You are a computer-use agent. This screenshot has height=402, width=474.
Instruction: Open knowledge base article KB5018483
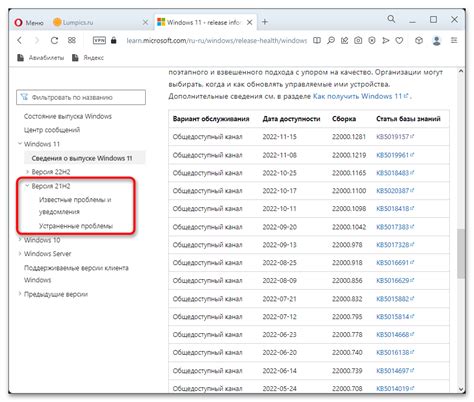point(395,173)
